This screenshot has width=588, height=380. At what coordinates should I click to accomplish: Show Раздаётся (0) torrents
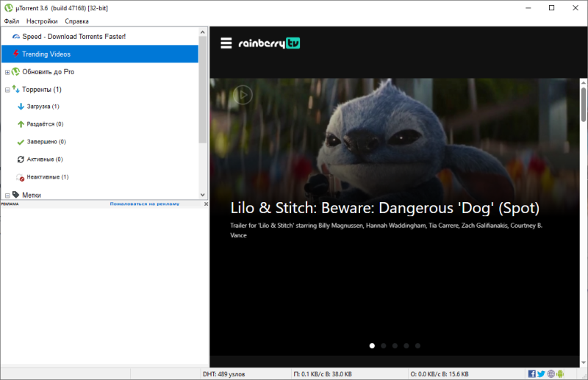[x=45, y=124]
